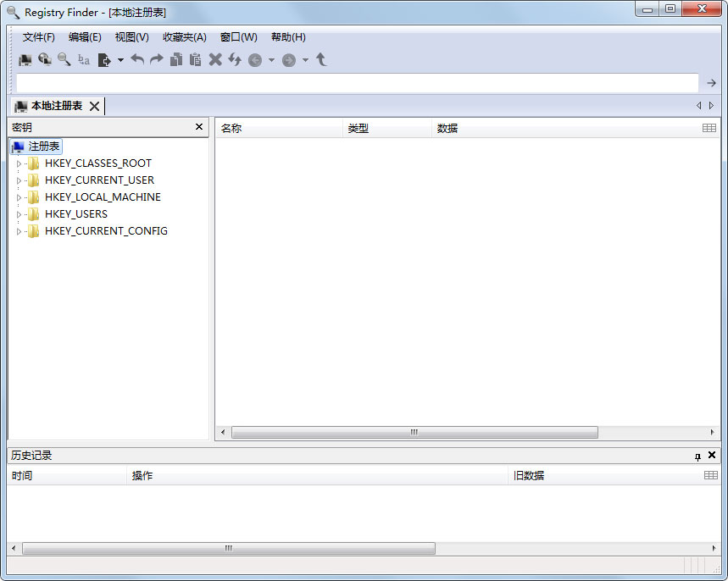Close the 历史记录 panel
Image resolution: width=728 pixels, height=581 pixels.
pyautogui.click(x=712, y=456)
